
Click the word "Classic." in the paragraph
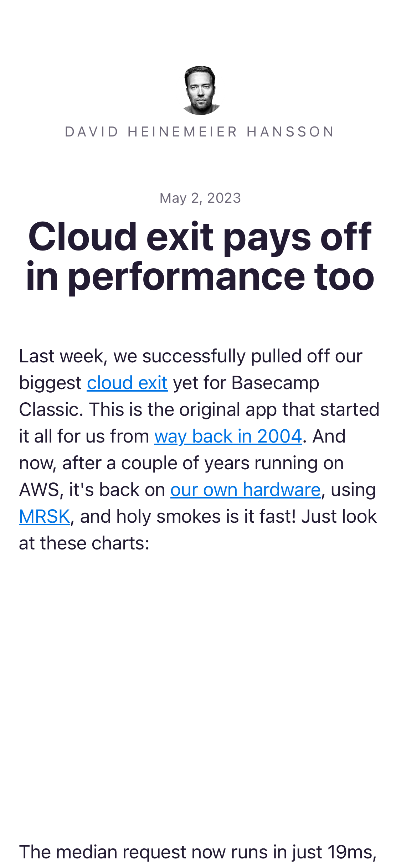(51, 410)
